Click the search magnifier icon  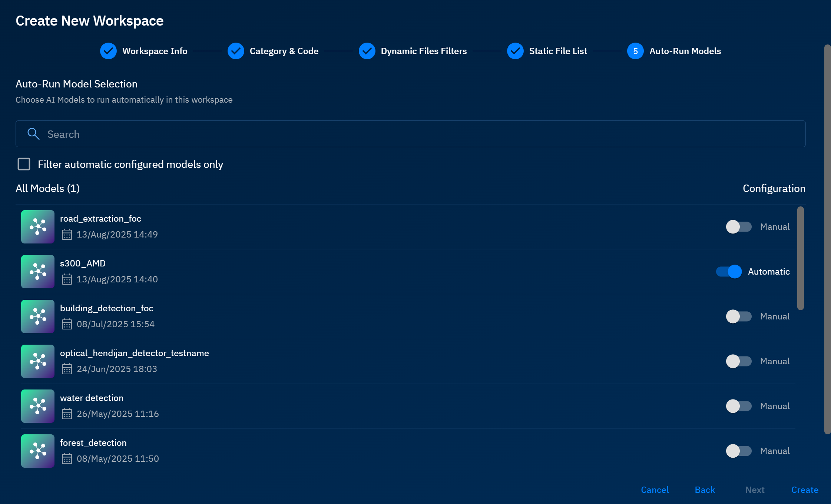[x=33, y=134]
